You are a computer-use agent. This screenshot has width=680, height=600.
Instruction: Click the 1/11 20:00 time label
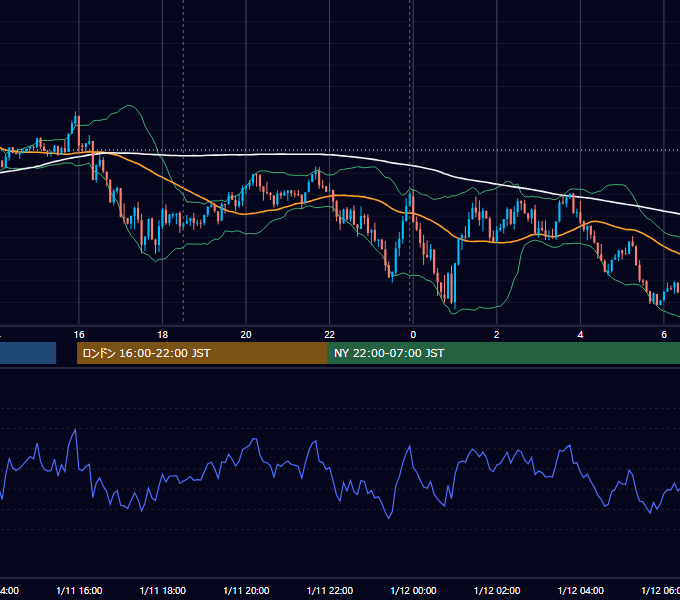tap(246, 590)
